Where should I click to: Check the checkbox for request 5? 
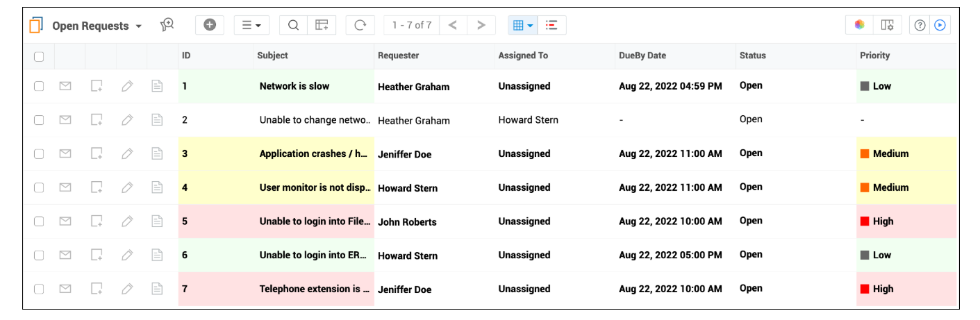[x=39, y=221]
